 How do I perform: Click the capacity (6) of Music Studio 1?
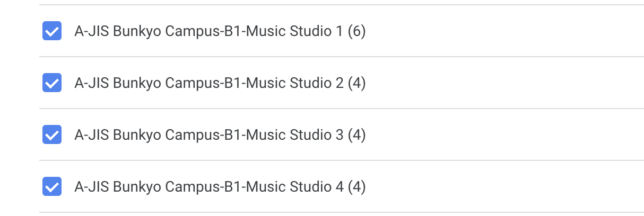click(x=356, y=31)
